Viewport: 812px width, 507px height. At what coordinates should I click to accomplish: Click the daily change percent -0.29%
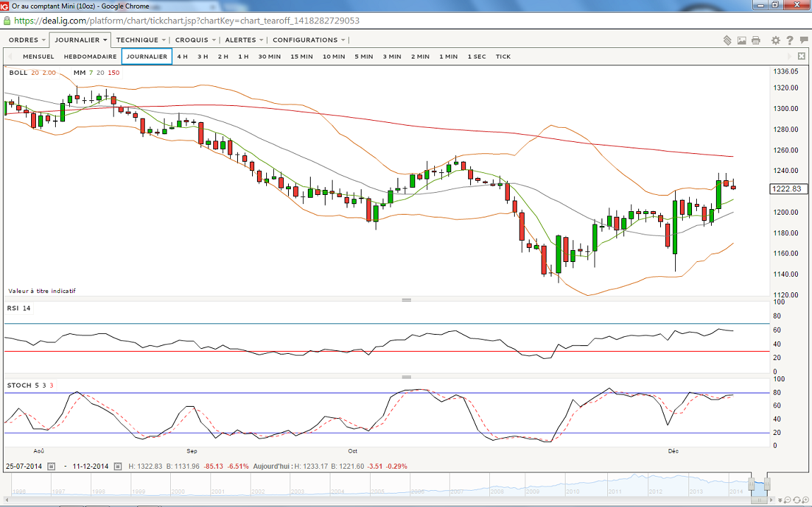(x=397, y=466)
